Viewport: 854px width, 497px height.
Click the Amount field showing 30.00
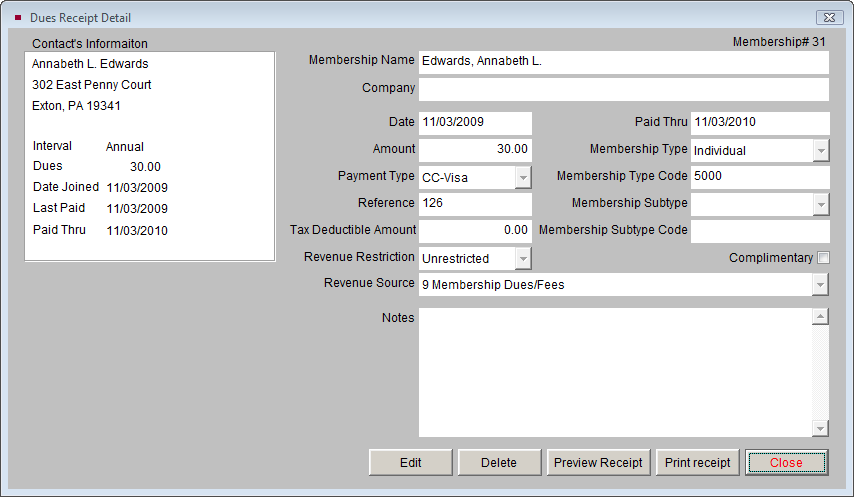(475, 150)
